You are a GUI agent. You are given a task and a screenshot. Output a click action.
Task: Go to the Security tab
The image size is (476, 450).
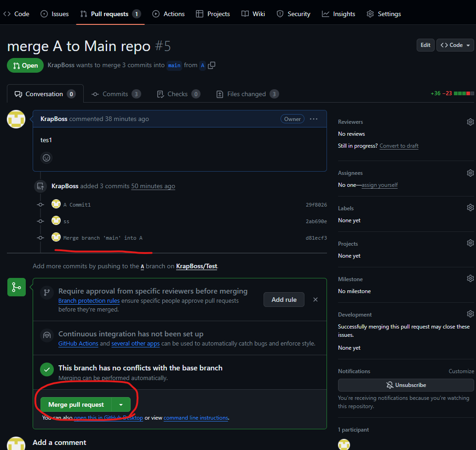click(x=293, y=14)
